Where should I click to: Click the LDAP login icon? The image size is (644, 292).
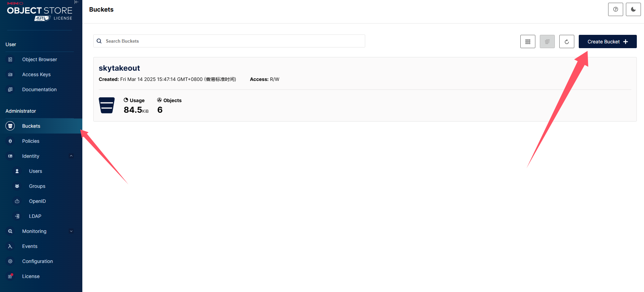point(17,216)
